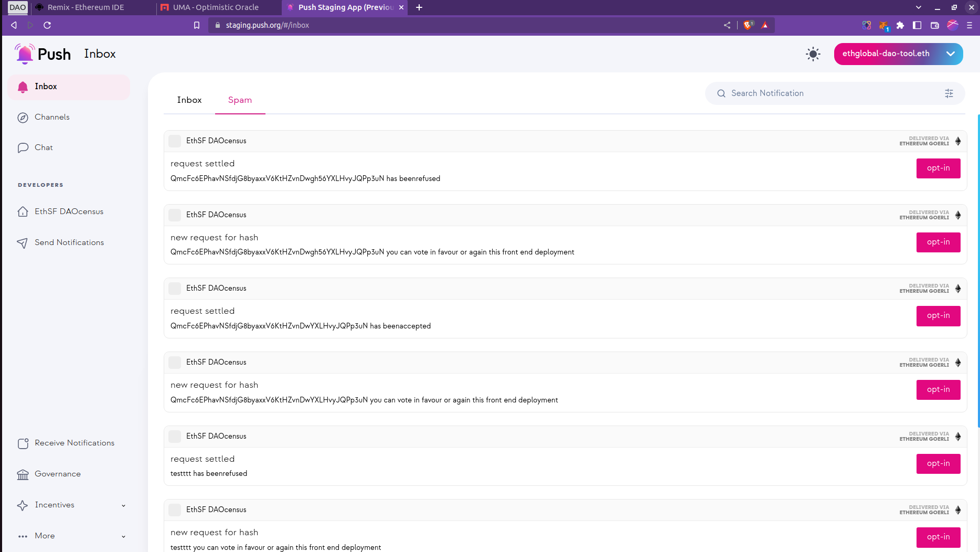Reload the page
The width and height of the screenshot is (980, 552).
47,25
